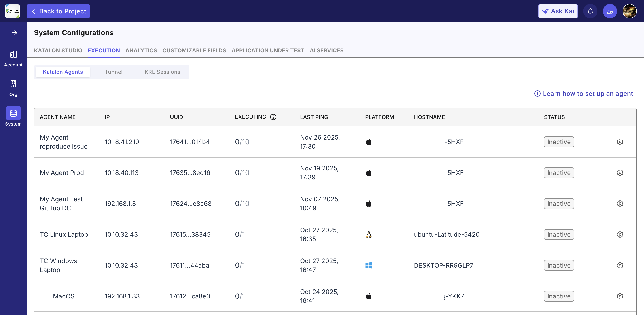The image size is (644, 315).
Task: Click the Katalon logo
Action: click(x=13, y=11)
